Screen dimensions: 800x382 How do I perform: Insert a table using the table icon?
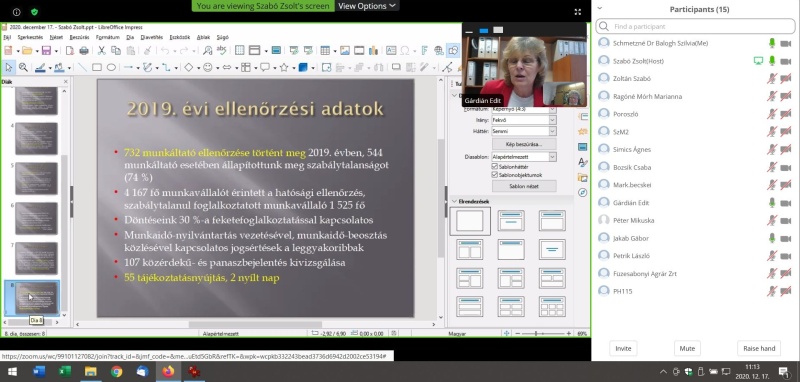click(325, 50)
